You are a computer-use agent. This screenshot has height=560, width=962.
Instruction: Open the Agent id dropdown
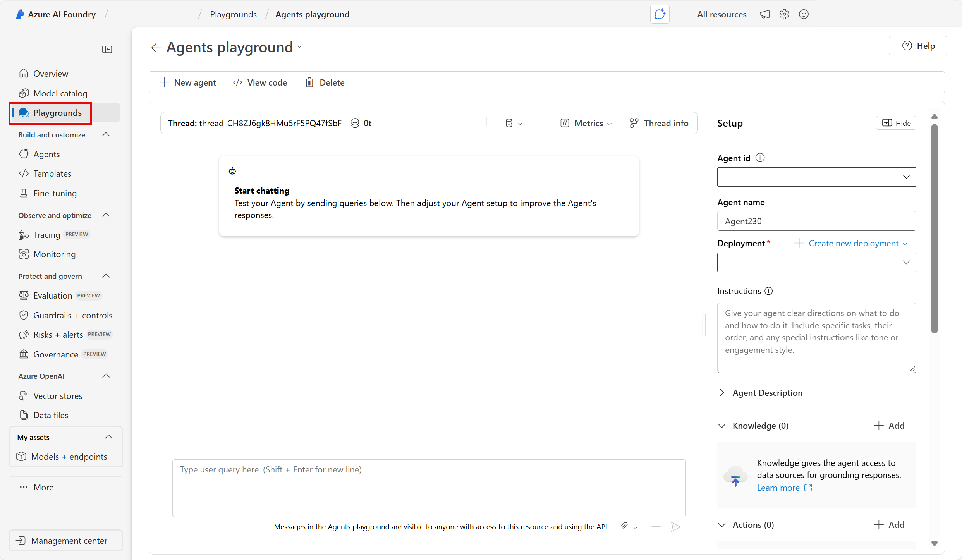click(816, 177)
